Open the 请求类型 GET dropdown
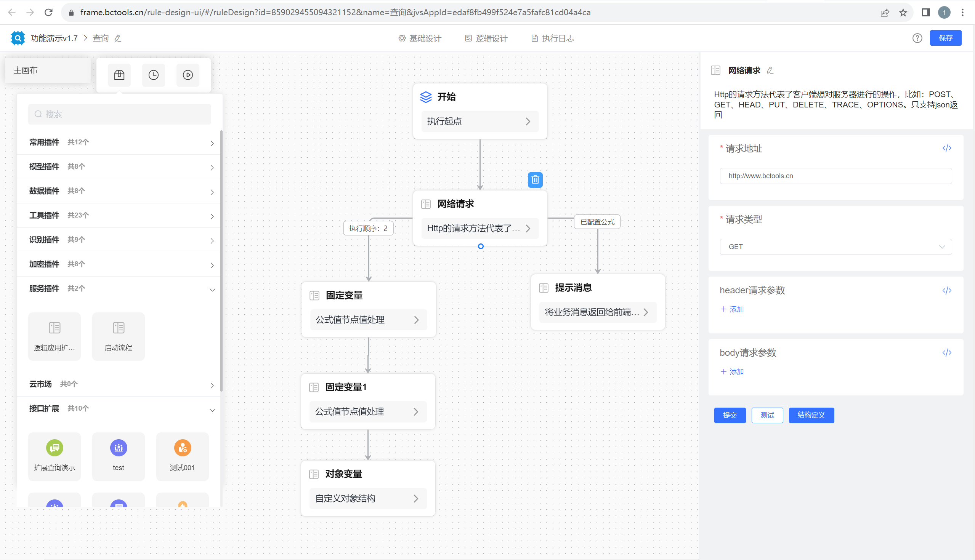 tap(835, 247)
